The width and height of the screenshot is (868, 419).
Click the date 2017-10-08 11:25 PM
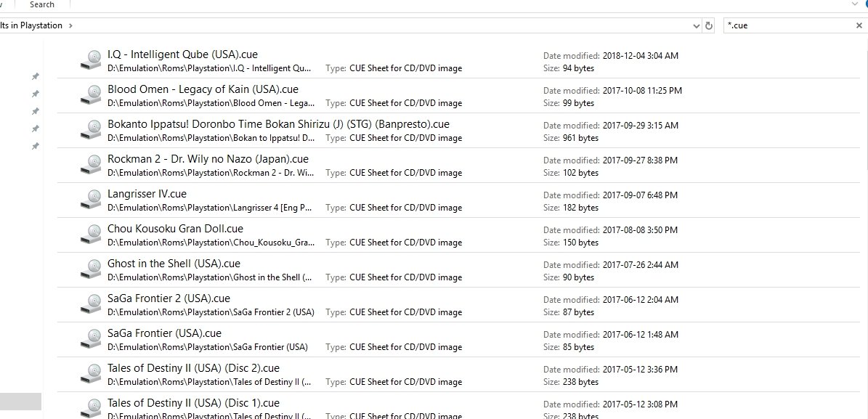643,91
